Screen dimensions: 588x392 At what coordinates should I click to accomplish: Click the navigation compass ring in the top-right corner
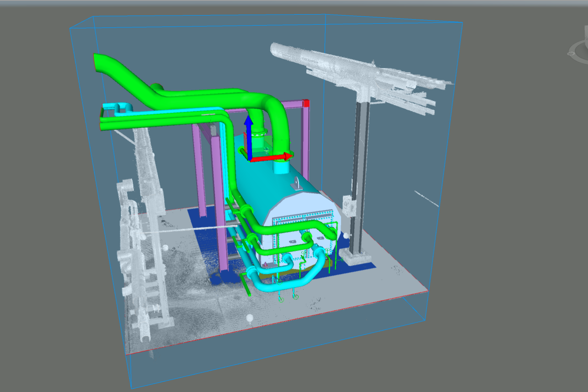coord(579,50)
